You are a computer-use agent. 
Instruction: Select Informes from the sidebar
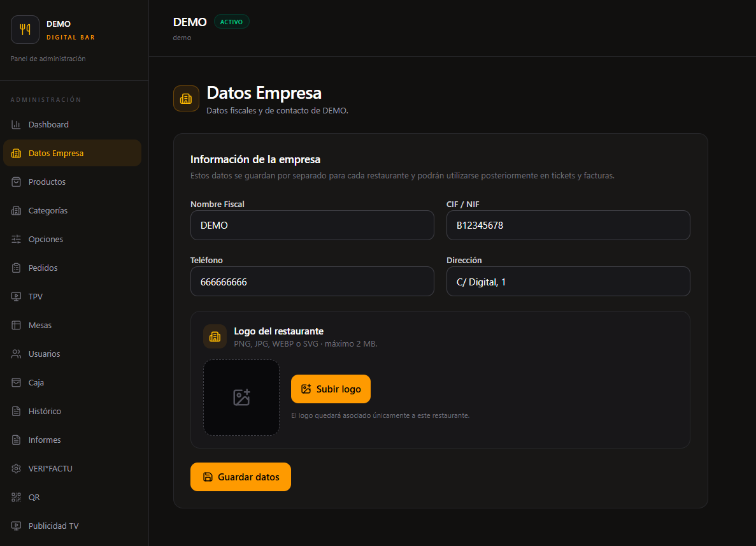[x=73, y=440]
